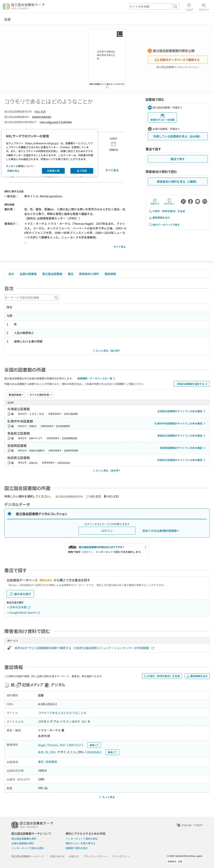Image resolution: width=214 pixels, height=868 pixels.
Task: Open 音声DAISY サピエ図書館 link
Action: 84,648
